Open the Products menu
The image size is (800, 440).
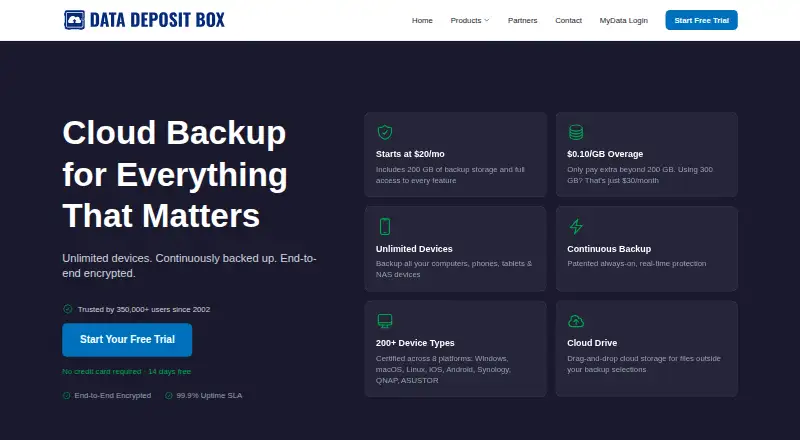pos(470,20)
